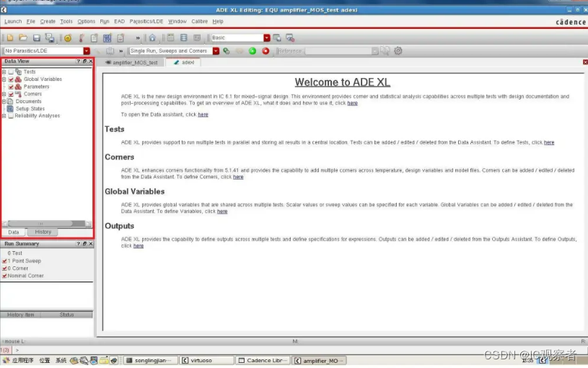Screen dimensions: 588x368
Task: Click the Open folder toolbar icon
Action: (23, 38)
